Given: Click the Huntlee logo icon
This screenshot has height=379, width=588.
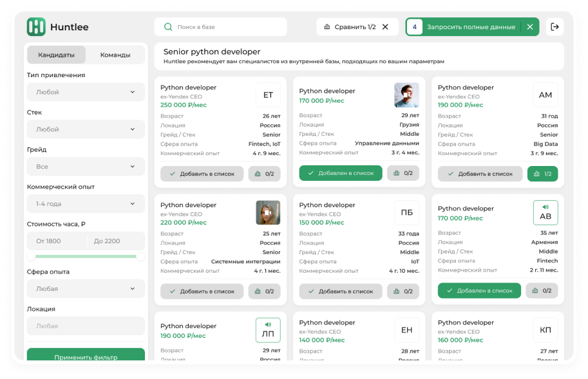Looking at the screenshot, I should coord(36,27).
